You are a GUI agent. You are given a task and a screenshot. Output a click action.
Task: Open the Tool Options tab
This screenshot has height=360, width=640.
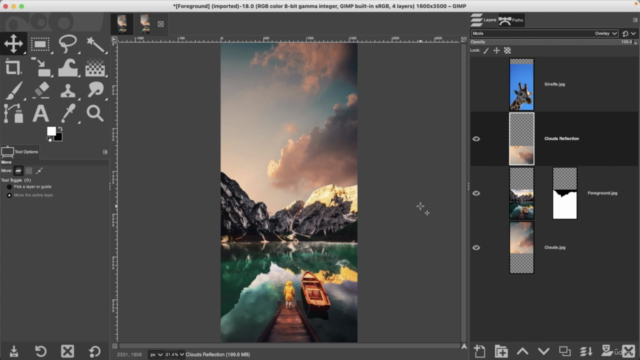click(x=20, y=152)
